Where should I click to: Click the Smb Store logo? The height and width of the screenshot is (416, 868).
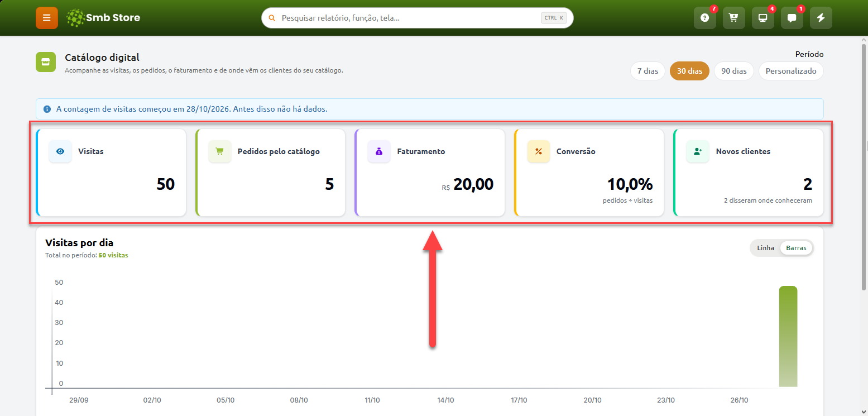(x=103, y=18)
